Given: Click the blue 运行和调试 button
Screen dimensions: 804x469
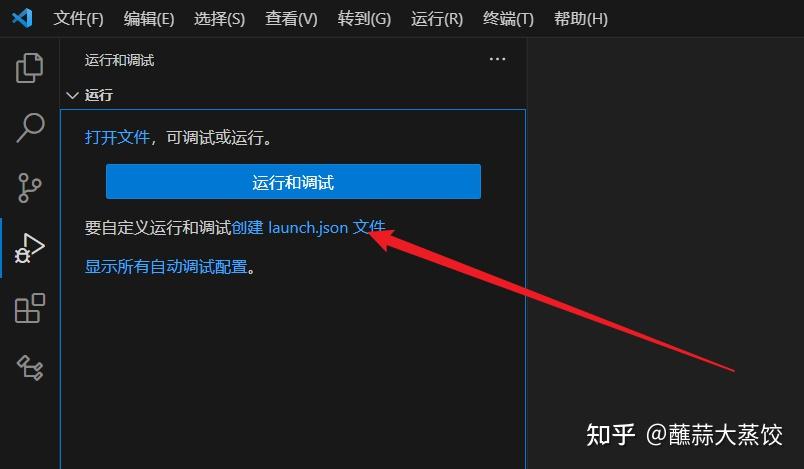Looking at the screenshot, I should click(x=293, y=181).
